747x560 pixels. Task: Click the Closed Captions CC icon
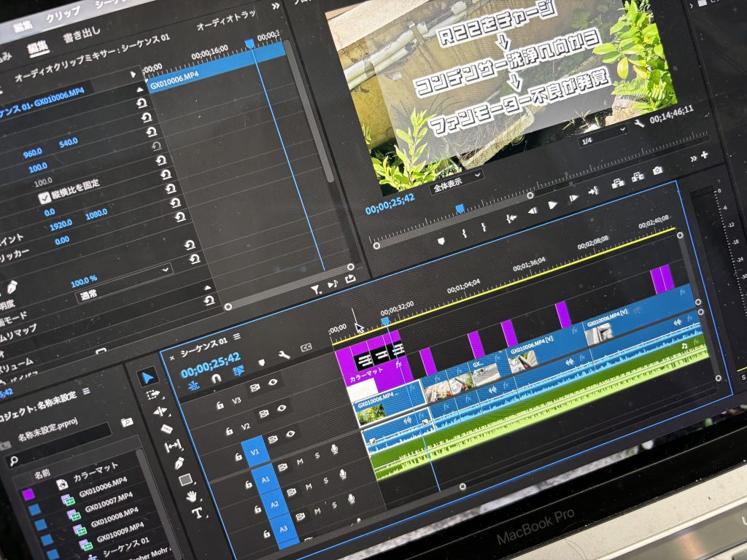click(306, 348)
